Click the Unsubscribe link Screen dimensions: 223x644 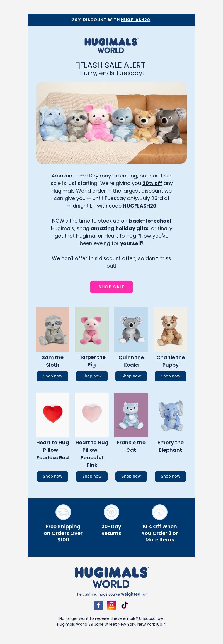pos(151,618)
